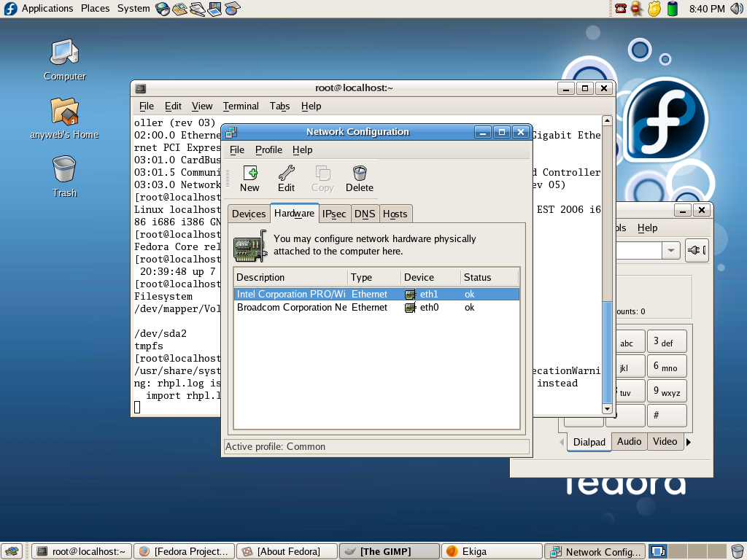Screen dimensions: 747x560
Task: Open the System panel menu
Action: coord(133,9)
